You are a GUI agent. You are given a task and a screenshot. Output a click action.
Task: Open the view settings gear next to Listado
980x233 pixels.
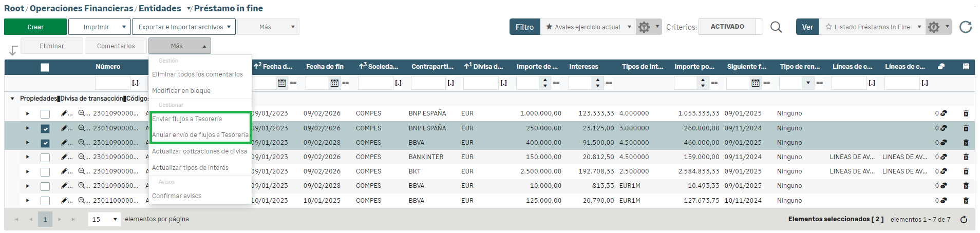pos(934,27)
